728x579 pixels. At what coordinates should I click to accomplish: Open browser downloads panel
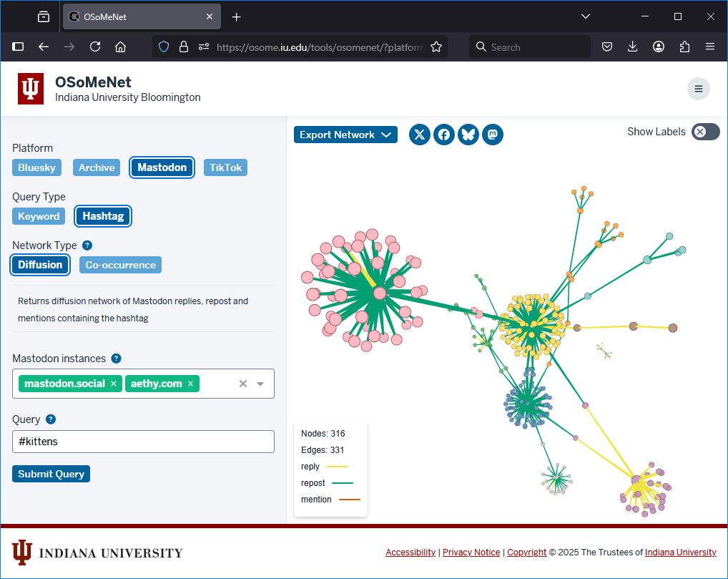tap(632, 47)
